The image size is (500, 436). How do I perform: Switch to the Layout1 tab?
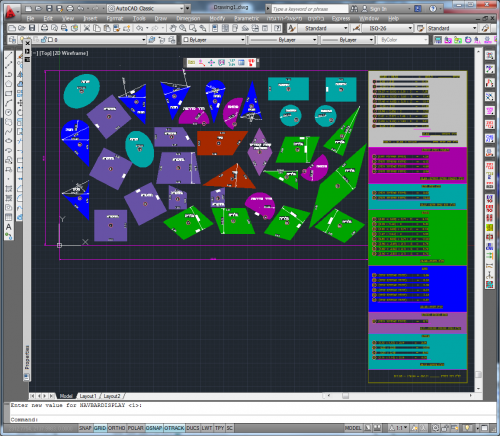coord(88,396)
